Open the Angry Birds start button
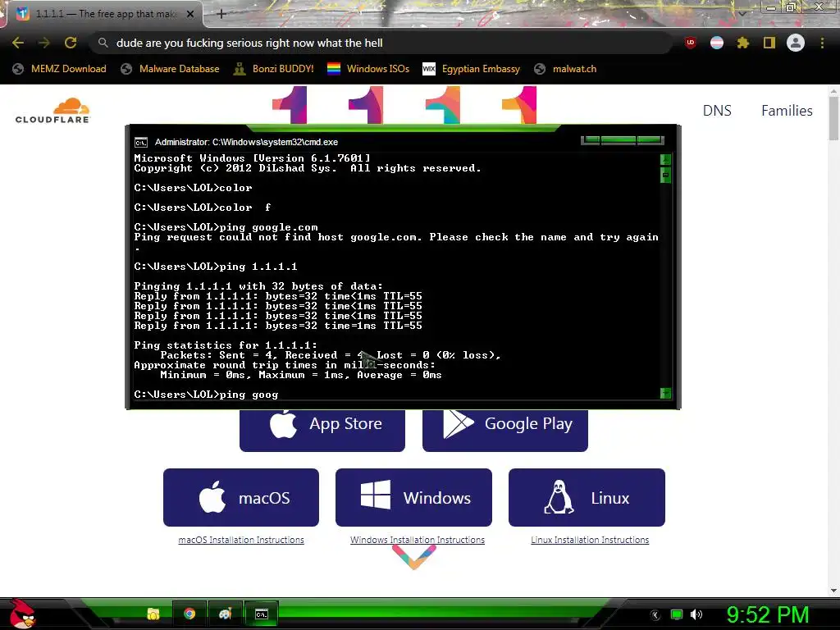This screenshot has width=840, height=630. pyautogui.click(x=22, y=614)
